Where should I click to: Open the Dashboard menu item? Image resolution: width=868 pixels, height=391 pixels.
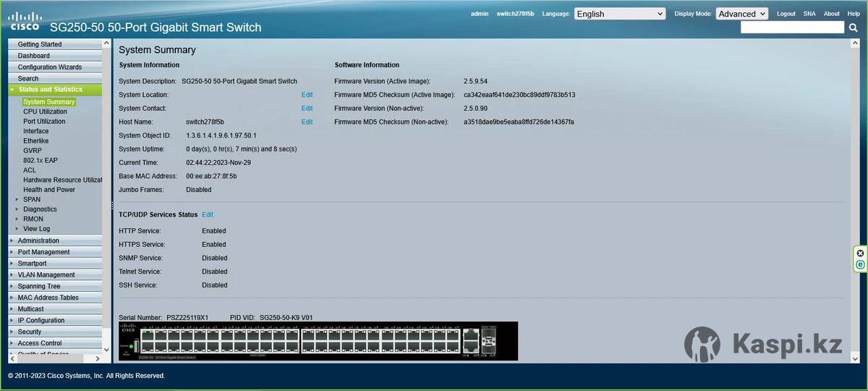point(55,56)
